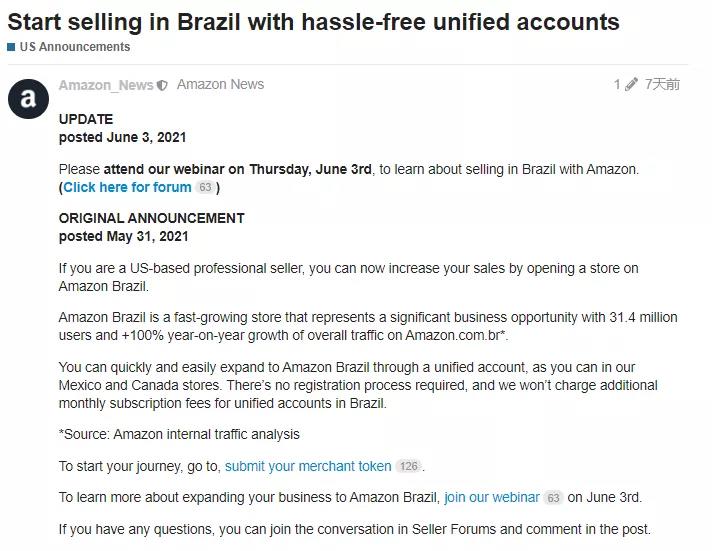Follow the 'Click here for forum' link

click(x=127, y=187)
